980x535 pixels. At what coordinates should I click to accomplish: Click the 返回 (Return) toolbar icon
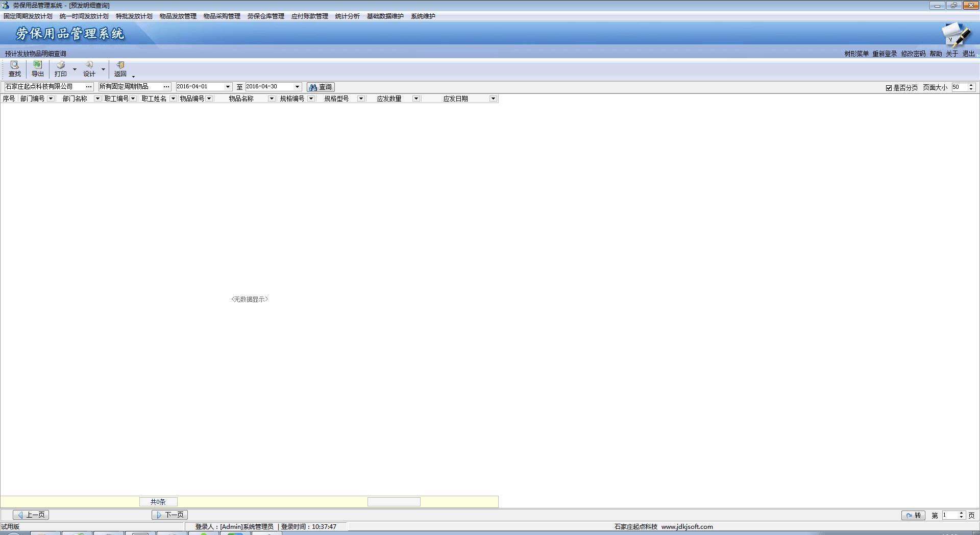pos(120,68)
